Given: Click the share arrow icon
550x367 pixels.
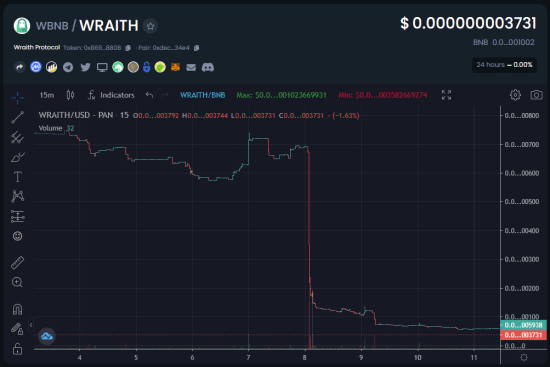Looking at the screenshot, I should pos(20,67).
